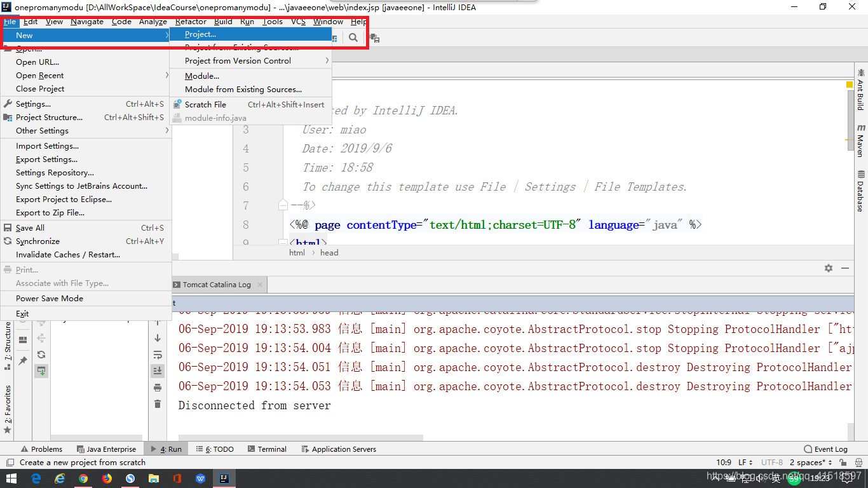Screen dimensions: 868x488
Task: Choose Module from Existing Sources...
Action: [x=251, y=90]
